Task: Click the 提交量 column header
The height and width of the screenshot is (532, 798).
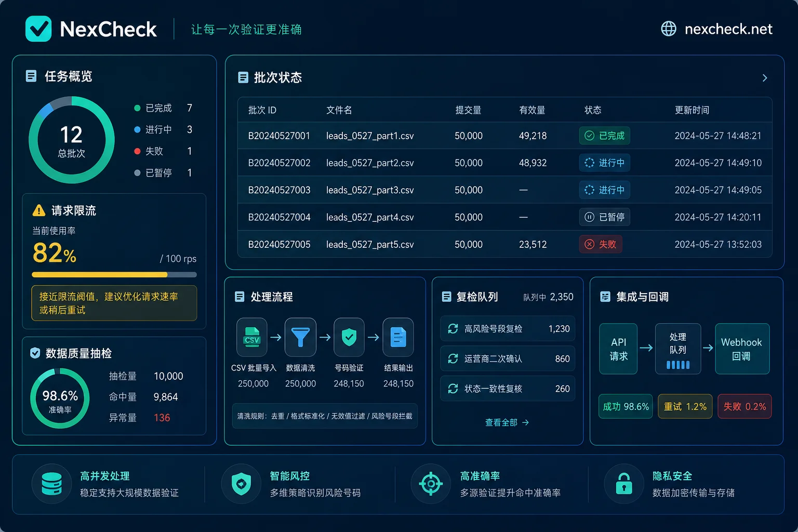Action: pyautogui.click(x=469, y=110)
